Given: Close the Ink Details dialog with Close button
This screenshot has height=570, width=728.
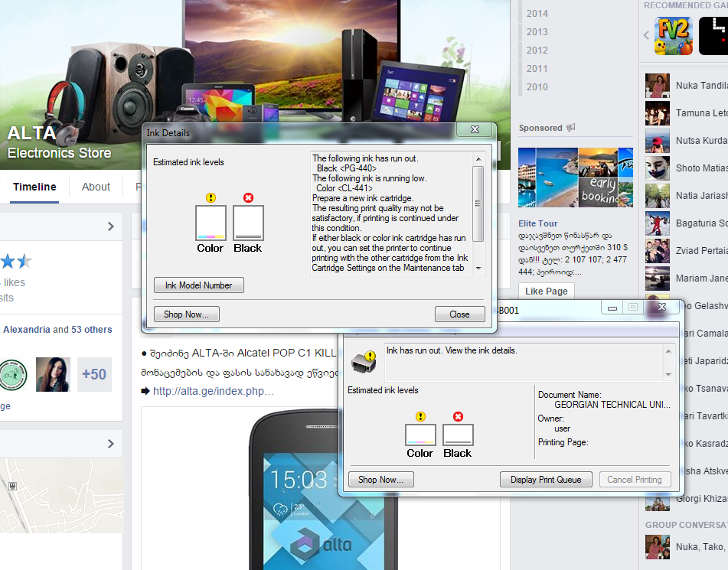Looking at the screenshot, I should [459, 314].
